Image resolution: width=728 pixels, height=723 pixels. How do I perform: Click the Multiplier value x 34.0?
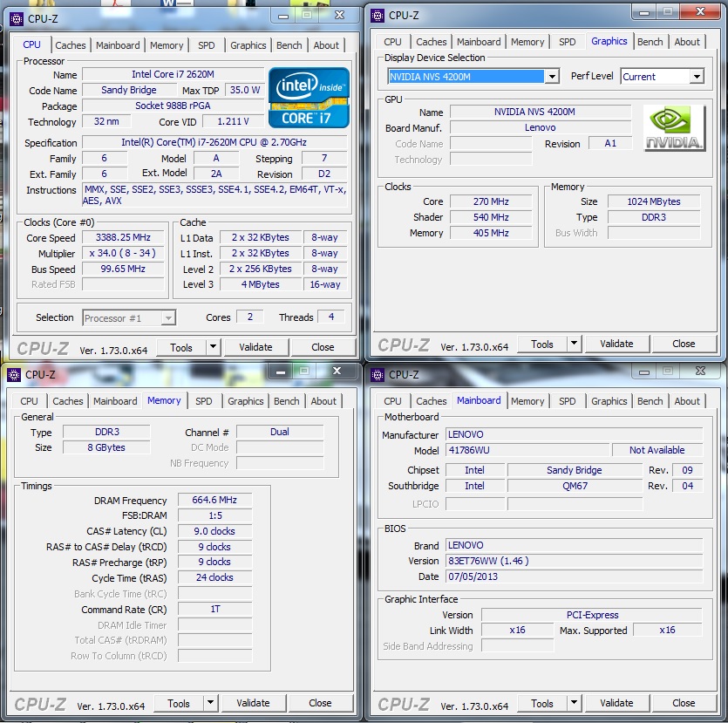(x=123, y=253)
